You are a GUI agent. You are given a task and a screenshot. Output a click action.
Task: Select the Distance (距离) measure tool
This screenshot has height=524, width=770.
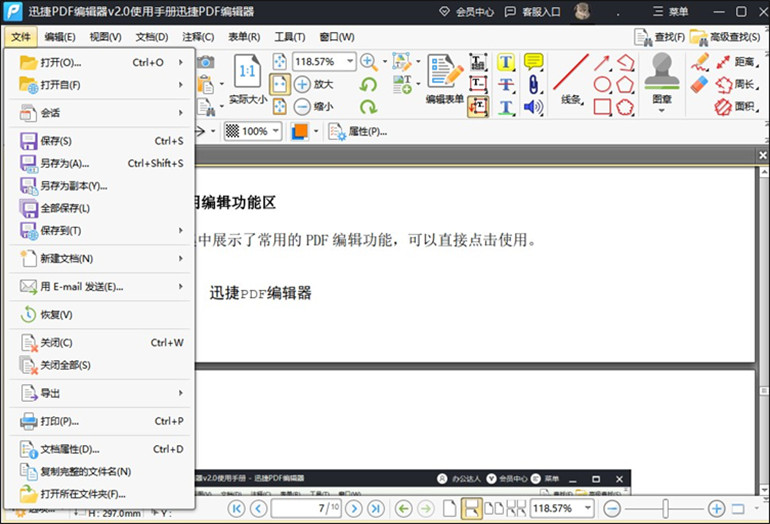click(x=737, y=62)
